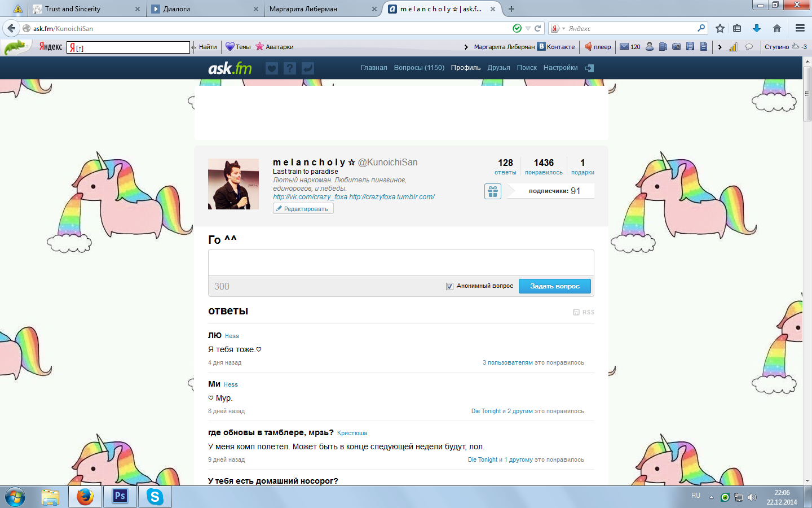Click the Yandex bar search field

(129, 47)
